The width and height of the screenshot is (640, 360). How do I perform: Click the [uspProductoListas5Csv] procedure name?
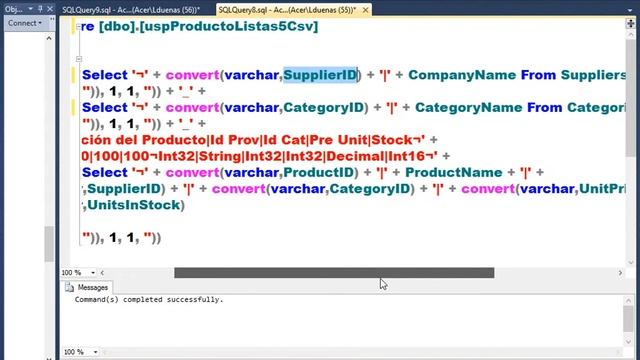[x=229, y=27]
